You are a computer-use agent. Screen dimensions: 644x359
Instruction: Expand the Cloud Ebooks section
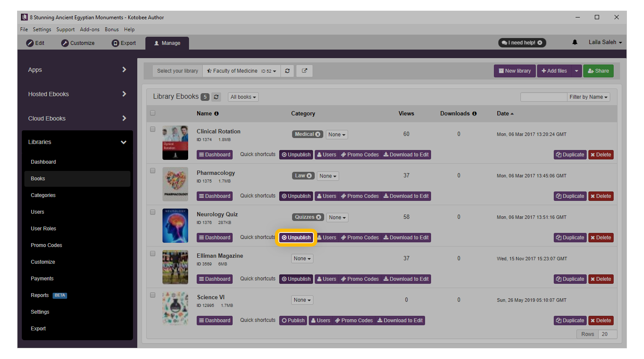click(77, 118)
